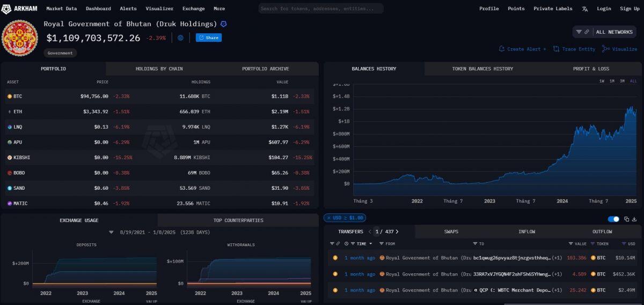
Task: Remove the USD ≥ $1.00 filter chip
Action: pyautogui.click(x=328, y=218)
